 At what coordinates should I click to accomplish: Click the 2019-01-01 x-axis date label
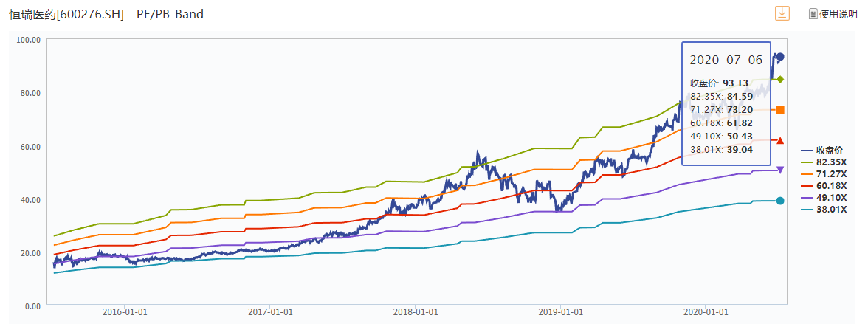560,313
